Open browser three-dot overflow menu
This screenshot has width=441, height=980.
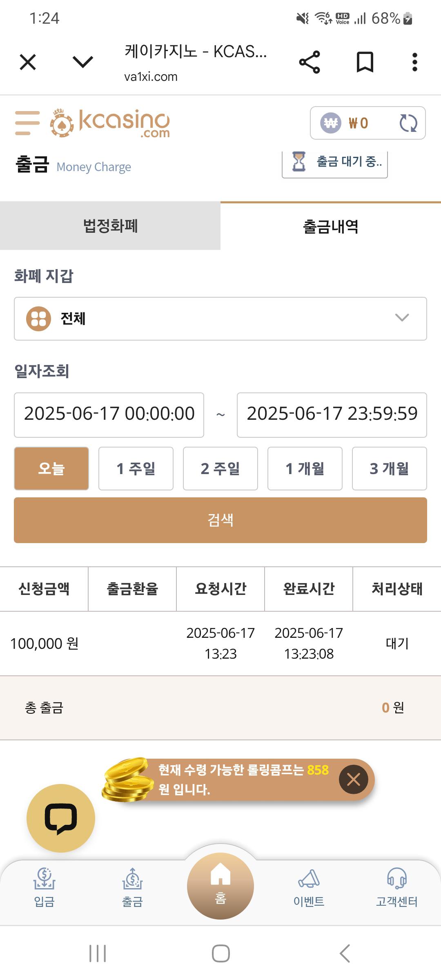[x=414, y=62]
